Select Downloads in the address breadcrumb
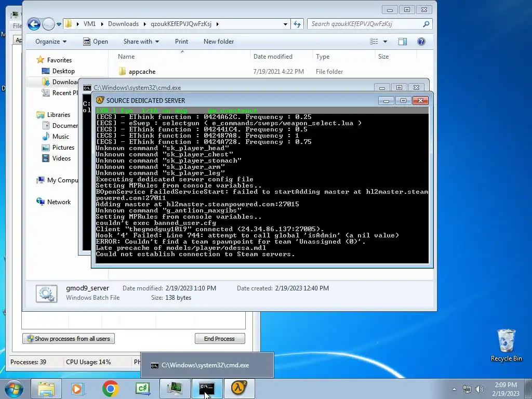 (123, 24)
